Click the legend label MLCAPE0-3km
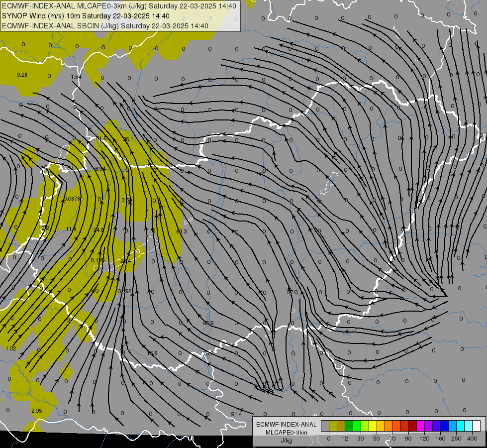The height and width of the screenshot is (448, 487). [x=287, y=433]
